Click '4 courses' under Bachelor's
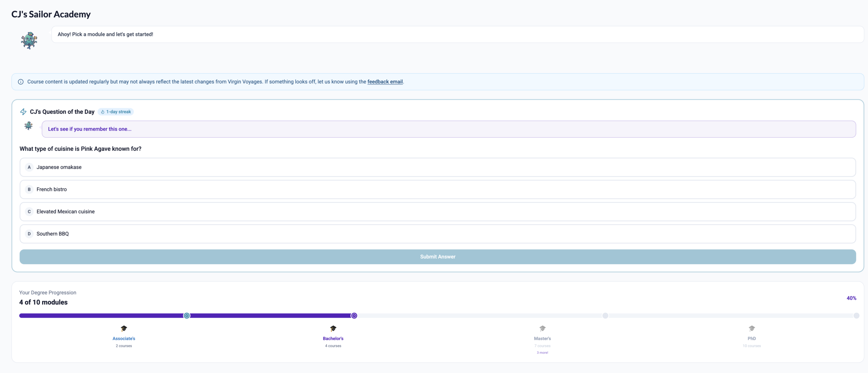Screen dimensions: 868x373 click(333, 346)
